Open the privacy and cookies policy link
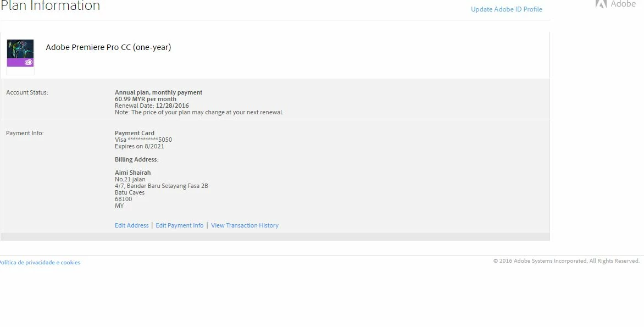The image size is (644, 327). 40,263
